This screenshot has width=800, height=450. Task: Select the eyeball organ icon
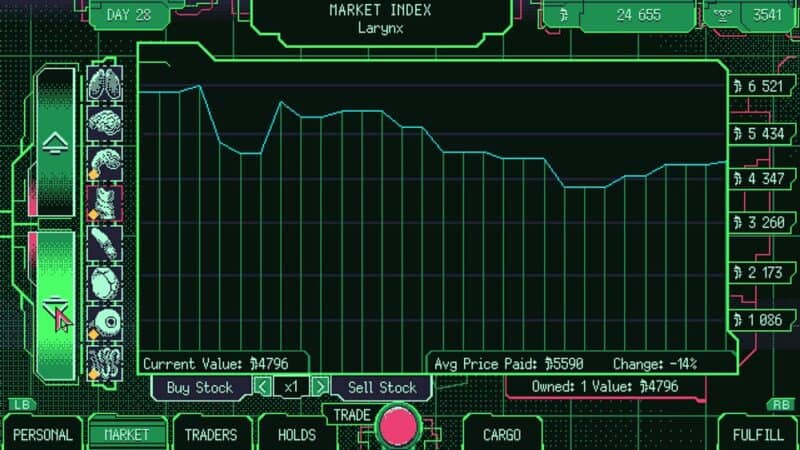pyautogui.click(x=105, y=322)
